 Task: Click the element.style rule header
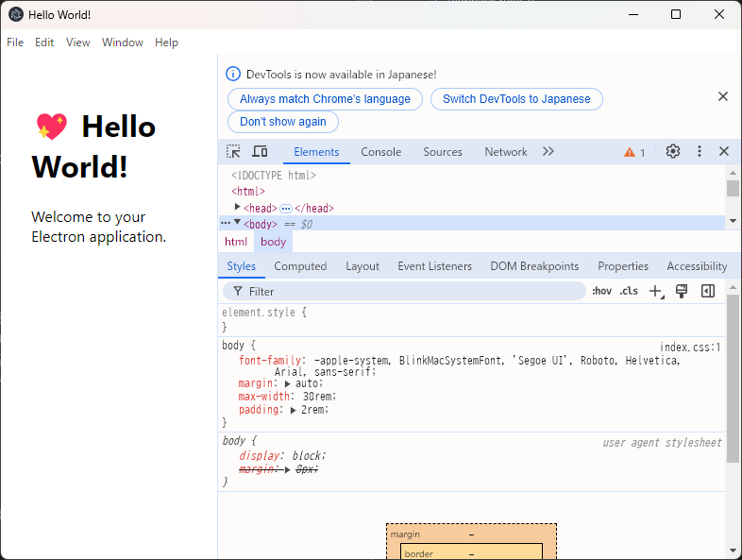tap(264, 313)
